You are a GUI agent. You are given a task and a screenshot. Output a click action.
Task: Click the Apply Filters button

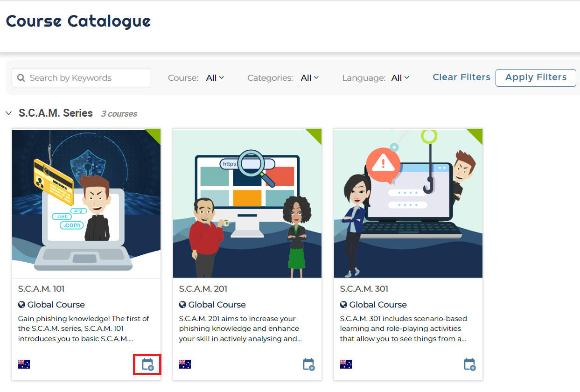click(x=536, y=77)
